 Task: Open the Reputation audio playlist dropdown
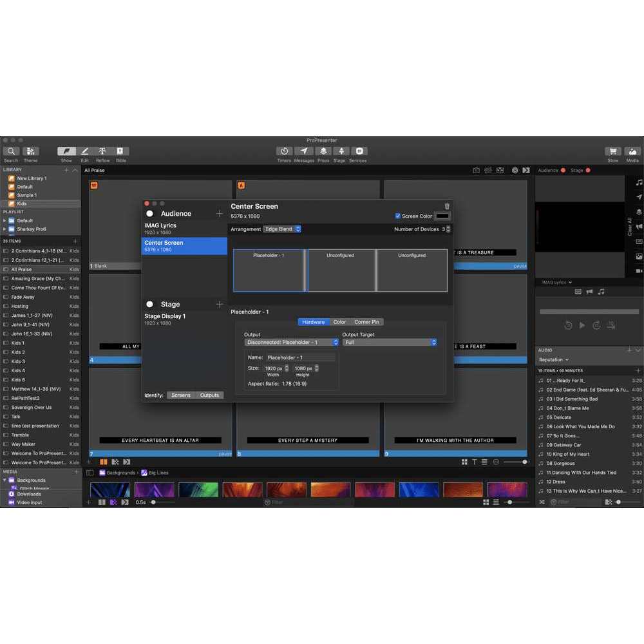pyautogui.click(x=554, y=360)
